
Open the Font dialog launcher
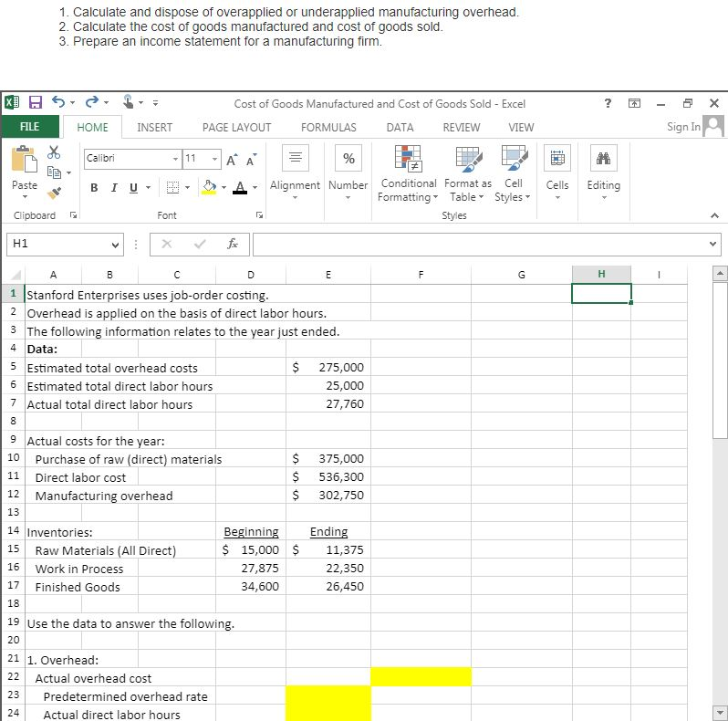click(259, 214)
